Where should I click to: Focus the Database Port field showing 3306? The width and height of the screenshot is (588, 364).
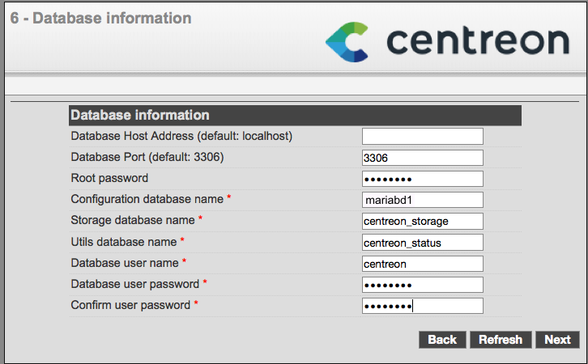422,158
